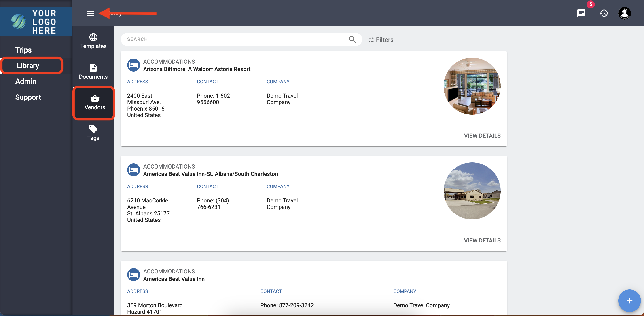This screenshot has width=644, height=316.
Task: Open Admin in sidebar
Action: pos(26,81)
